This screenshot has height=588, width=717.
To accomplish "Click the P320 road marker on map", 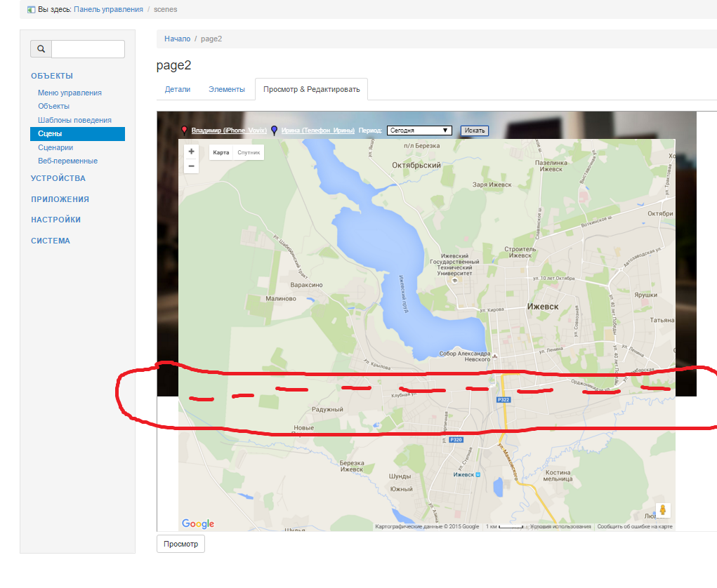I will pyautogui.click(x=456, y=439).
